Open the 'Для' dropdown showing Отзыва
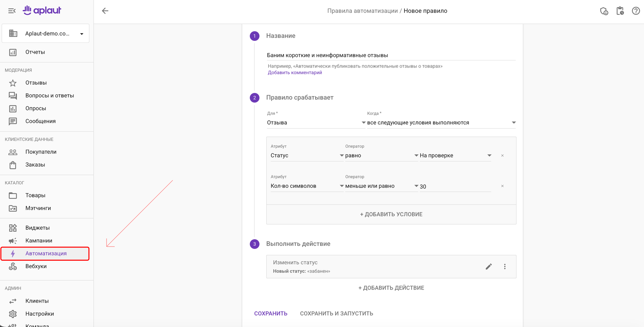644x327 pixels. coord(316,123)
